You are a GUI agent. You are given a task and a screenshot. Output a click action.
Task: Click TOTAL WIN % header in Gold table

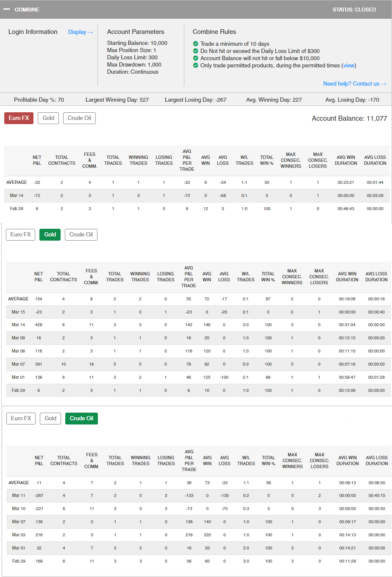point(268,277)
